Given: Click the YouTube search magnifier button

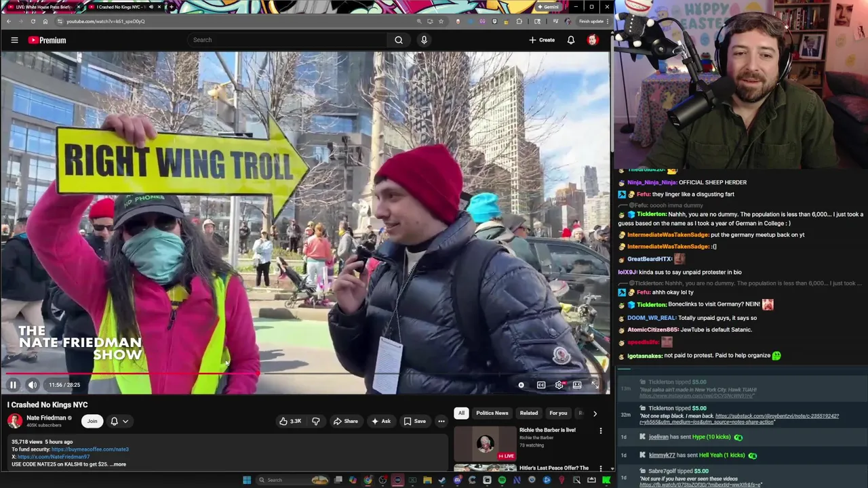Looking at the screenshot, I should point(399,40).
